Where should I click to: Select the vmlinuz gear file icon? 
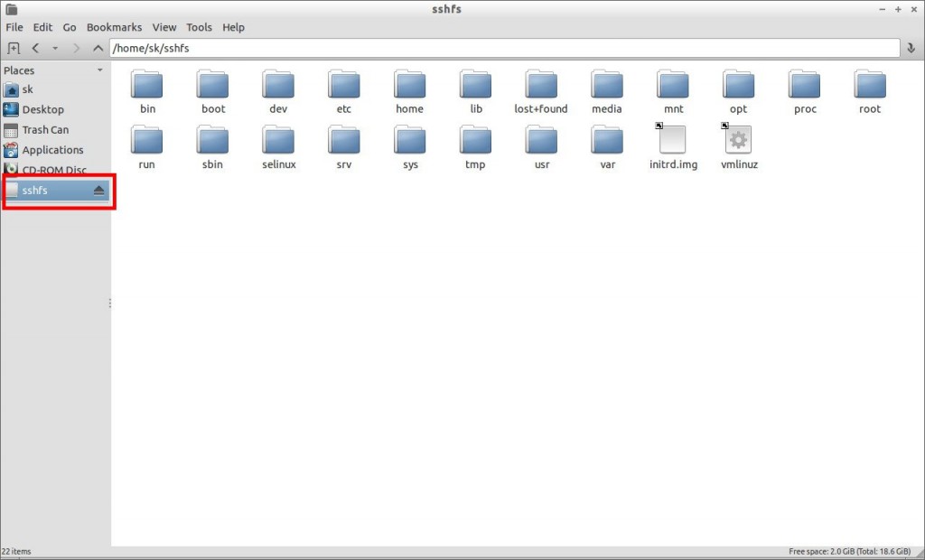point(738,140)
